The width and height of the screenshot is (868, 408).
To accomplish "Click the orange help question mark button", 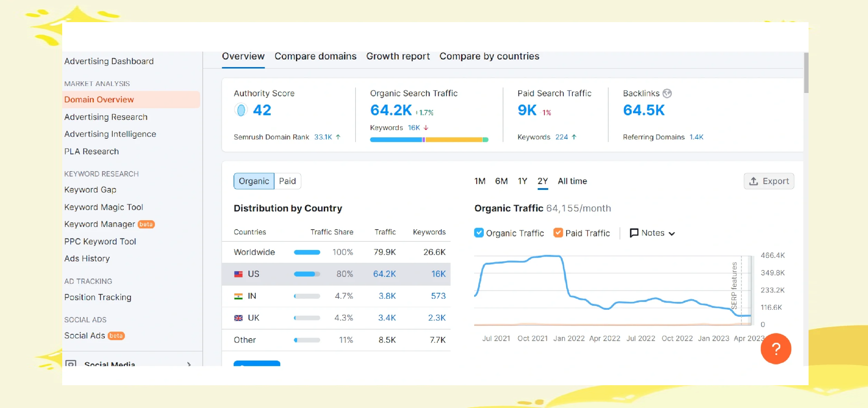I will coord(776,349).
